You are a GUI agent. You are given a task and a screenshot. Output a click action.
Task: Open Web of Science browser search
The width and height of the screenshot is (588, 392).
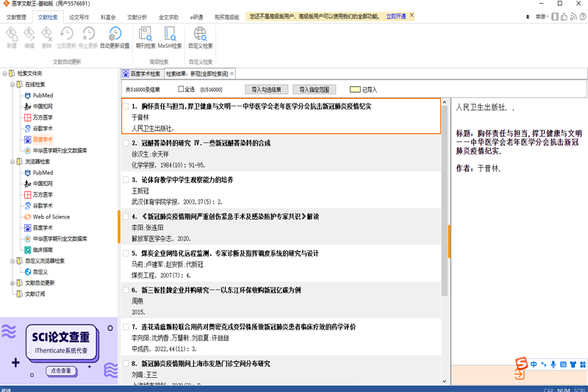pos(51,217)
